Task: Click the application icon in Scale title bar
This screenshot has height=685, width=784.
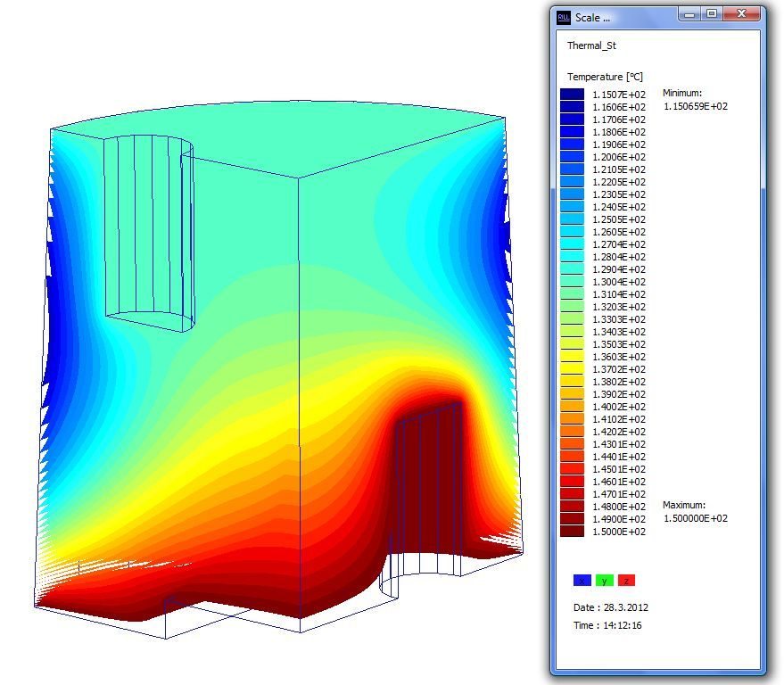Action: [x=564, y=17]
